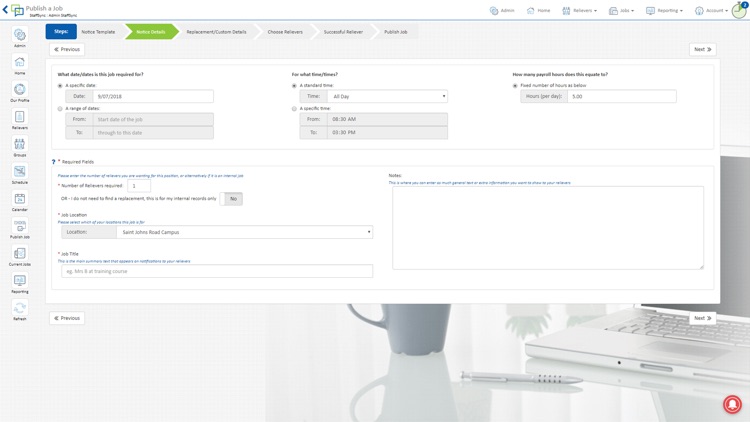Select the Successful Reliever step
This screenshot has height=422, width=750.
point(343,32)
